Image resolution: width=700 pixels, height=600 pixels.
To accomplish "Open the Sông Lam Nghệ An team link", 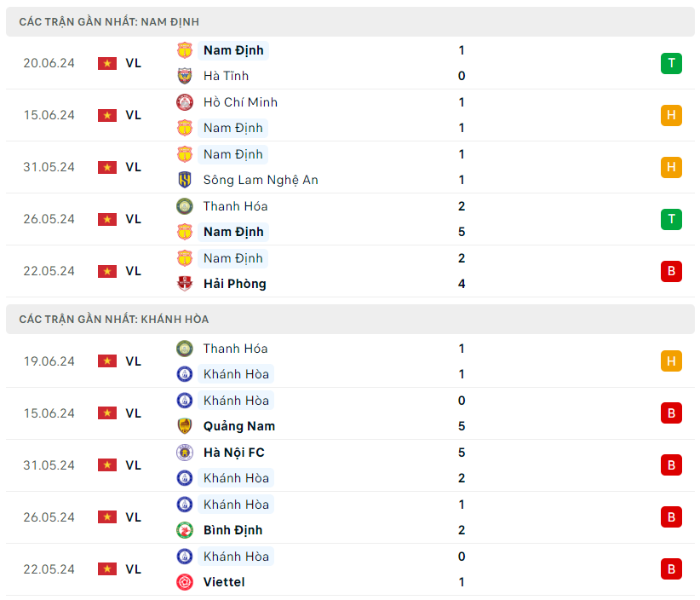I will click(261, 180).
